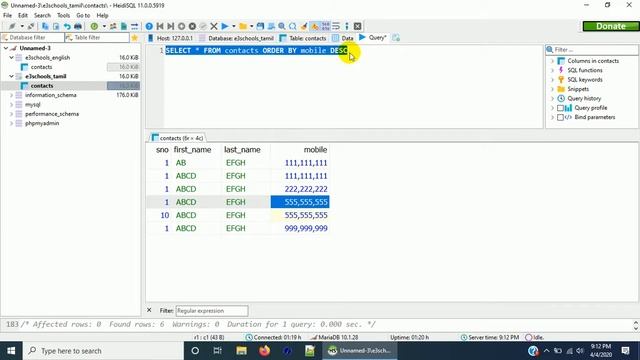Switch to the Data tab

343,38
